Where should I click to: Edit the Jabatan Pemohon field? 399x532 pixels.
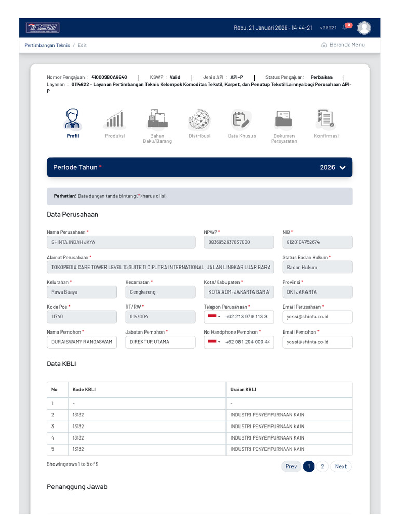(x=161, y=342)
